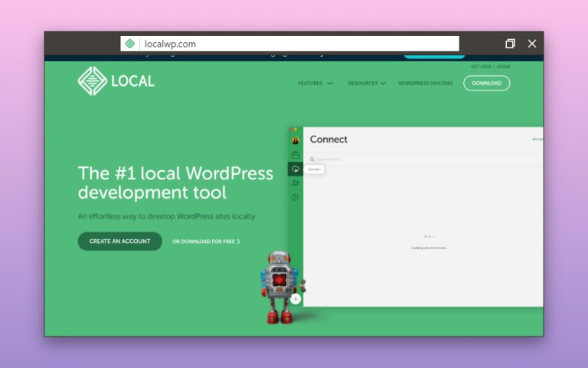Open the Login link

(x=503, y=67)
